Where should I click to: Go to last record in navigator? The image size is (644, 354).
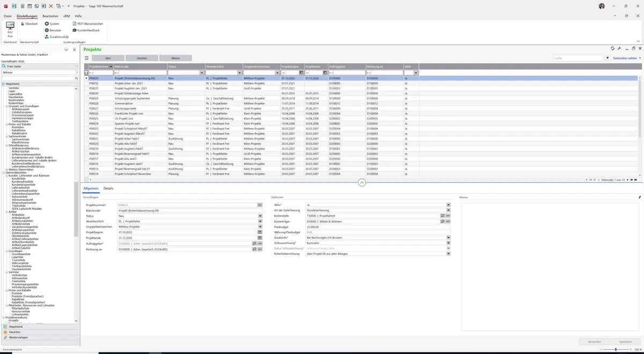point(635,180)
